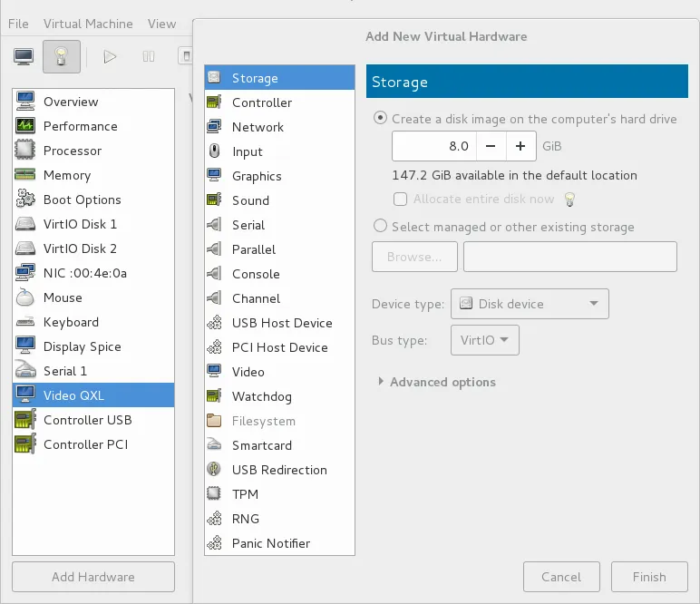Click the Network computers icon
The image size is (700, 604).
click(214, 127)
